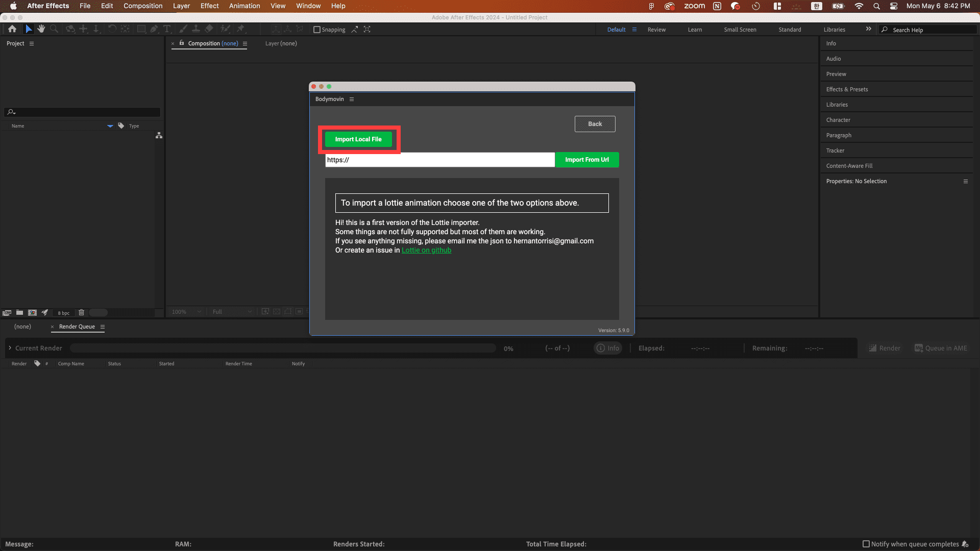Select the Rotation tool
This screenshot has height=551, width=980.
112,29
